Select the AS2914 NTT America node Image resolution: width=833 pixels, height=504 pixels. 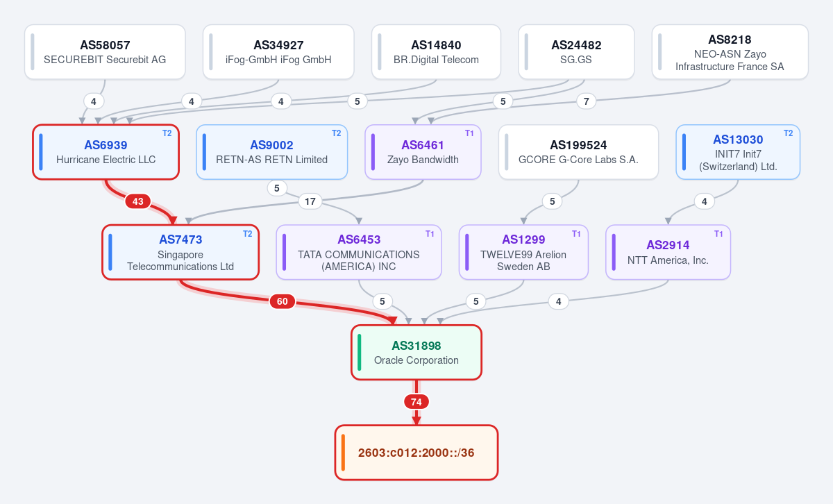point(668,252)
